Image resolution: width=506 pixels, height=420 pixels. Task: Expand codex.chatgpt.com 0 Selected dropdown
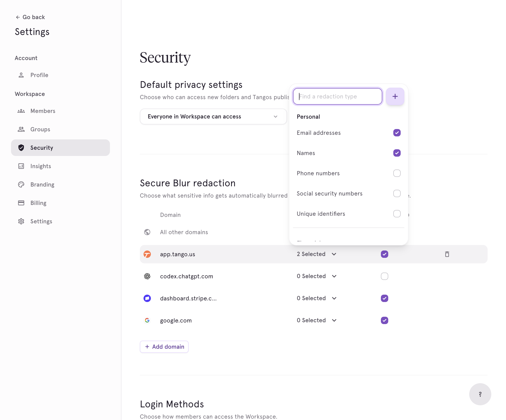click(x=317, y=276)
